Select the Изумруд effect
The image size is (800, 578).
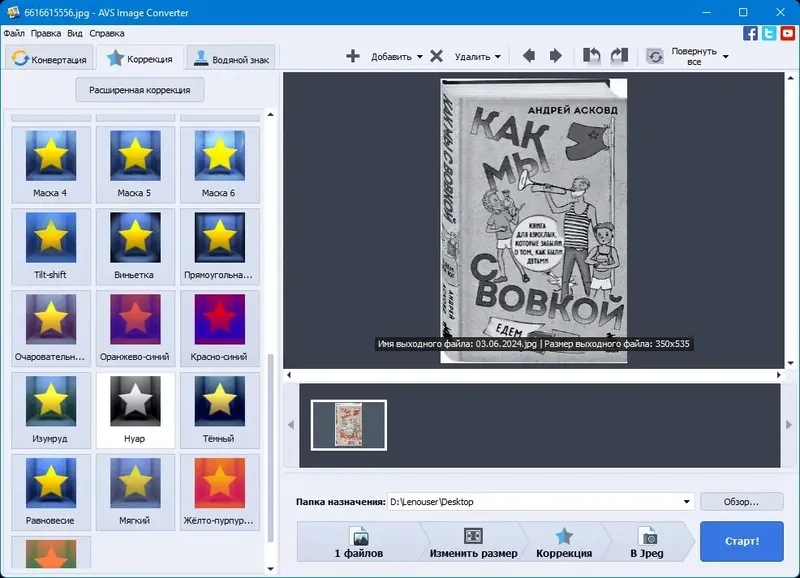(51, 410)
